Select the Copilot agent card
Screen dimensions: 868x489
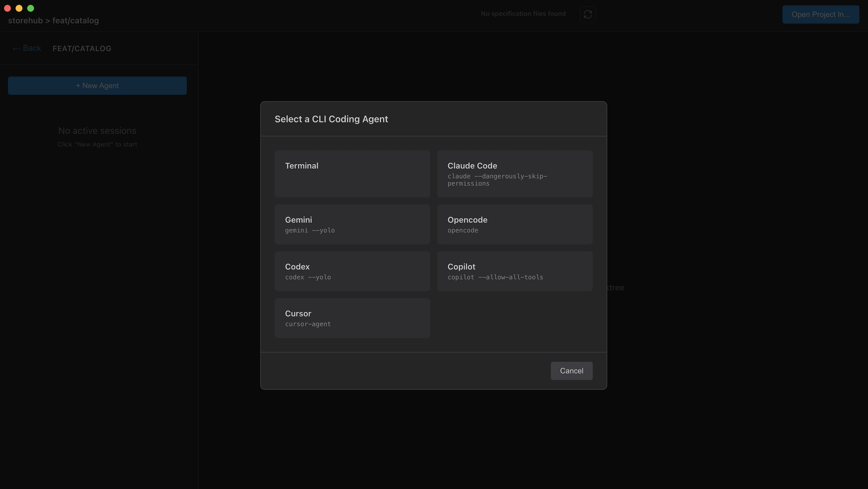[514, 271]
